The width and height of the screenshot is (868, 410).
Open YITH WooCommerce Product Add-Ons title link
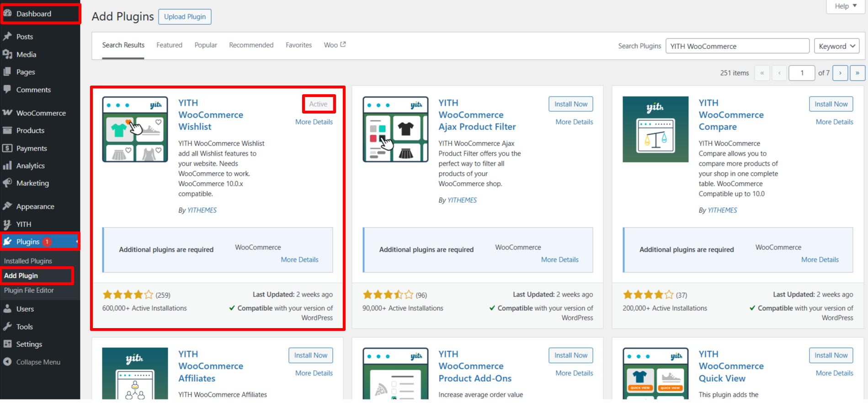475,366
